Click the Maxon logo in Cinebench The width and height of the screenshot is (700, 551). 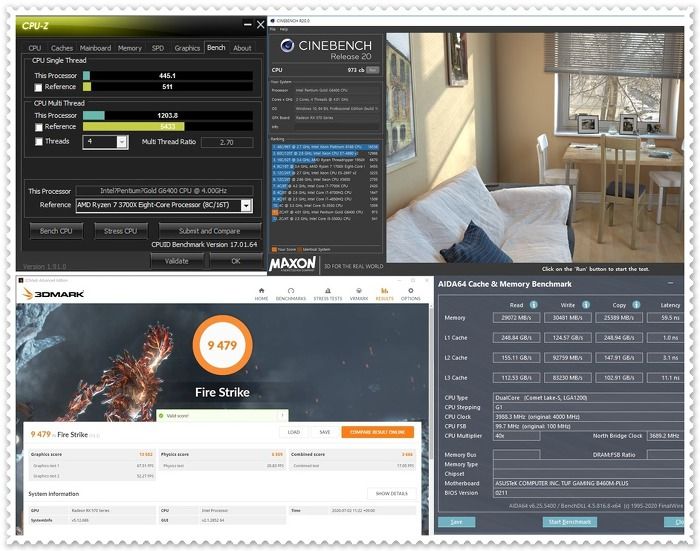tap(292, 264)
